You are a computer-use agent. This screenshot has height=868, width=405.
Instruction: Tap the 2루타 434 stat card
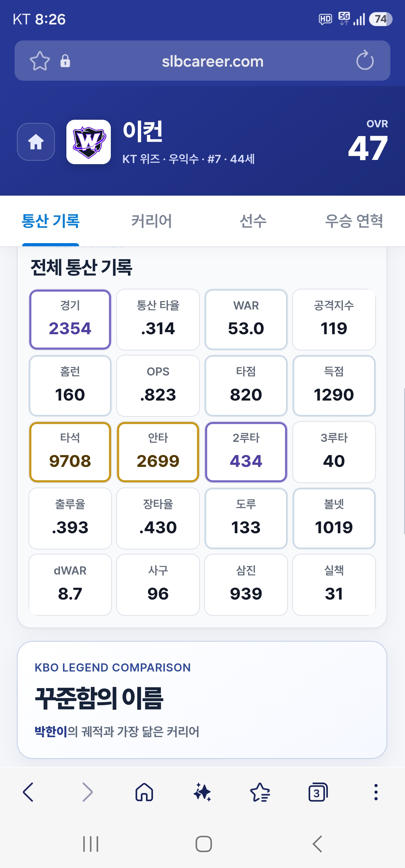pyautogui.click(x=246, y=452)
